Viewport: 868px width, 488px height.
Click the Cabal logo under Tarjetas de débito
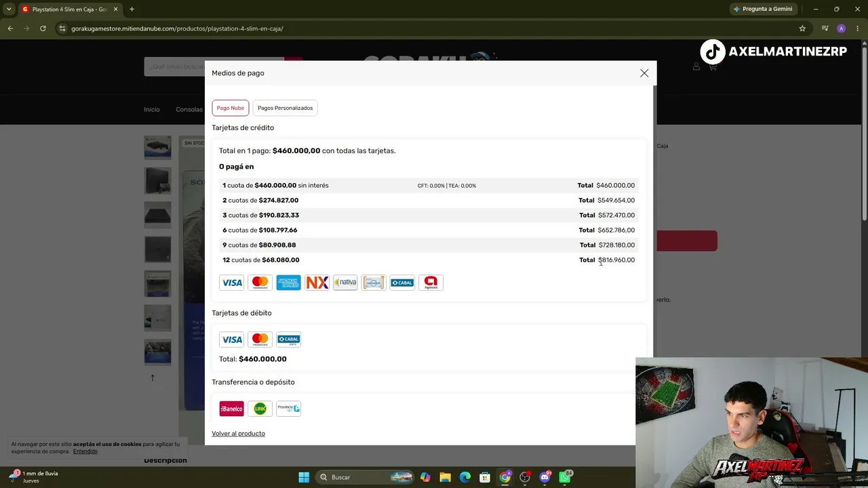pos(288,340)
